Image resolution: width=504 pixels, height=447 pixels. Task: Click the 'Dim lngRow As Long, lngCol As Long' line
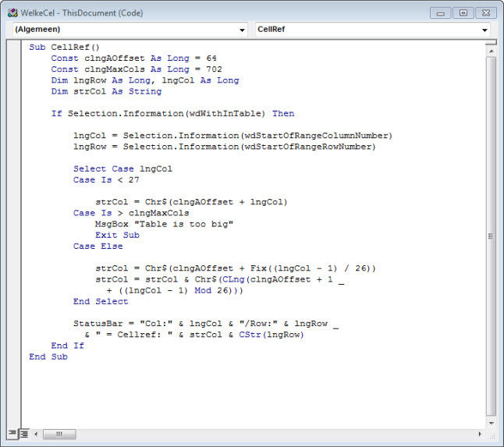[x=145, y=80]
